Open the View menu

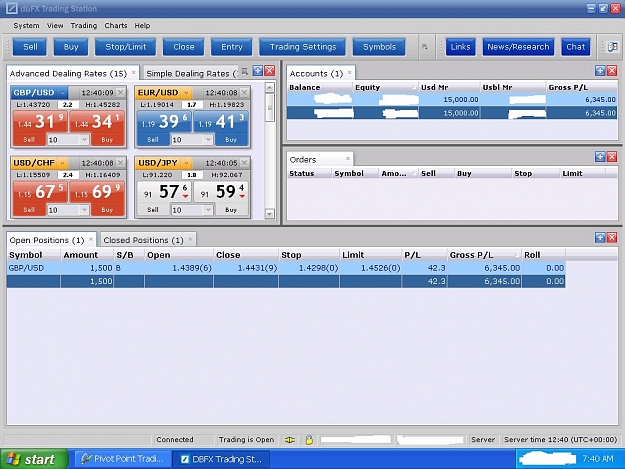click(55, 26)
